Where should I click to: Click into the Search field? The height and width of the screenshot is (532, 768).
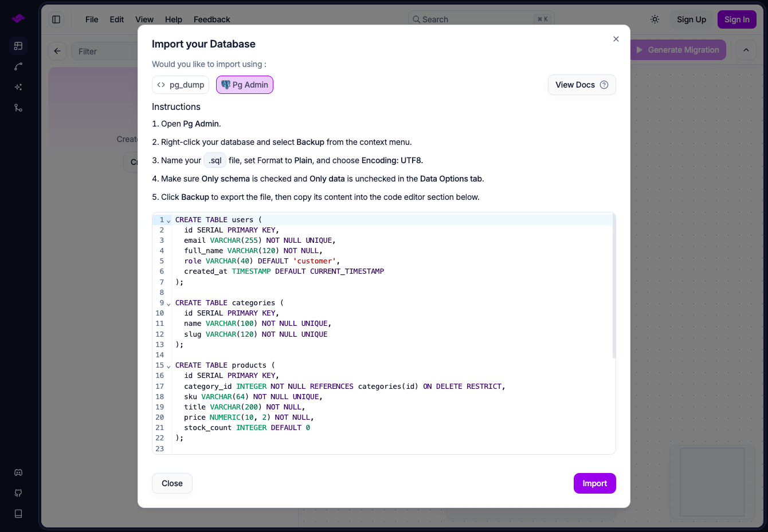(x=481, y=19)
